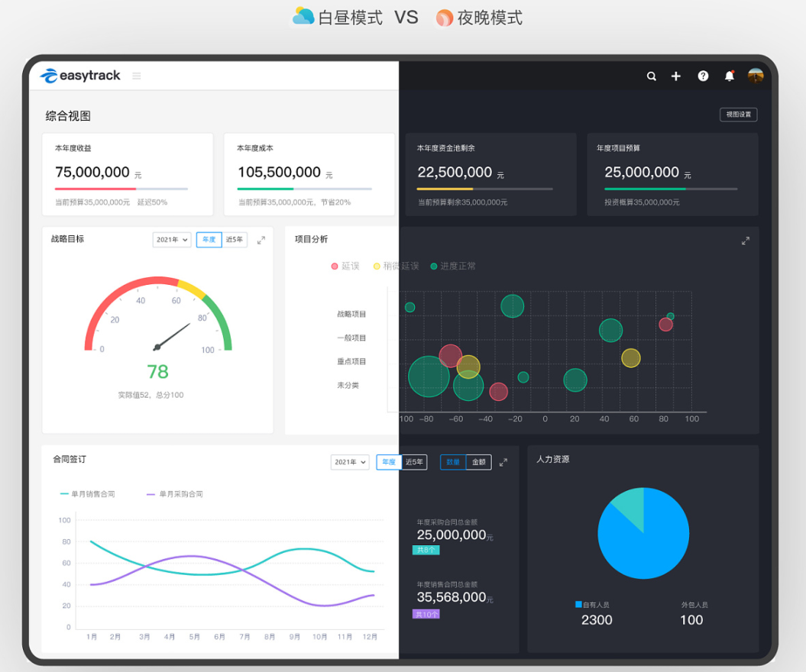
Task: Click 本年度成本 green progress bar
Action: (x=265, y=189)
